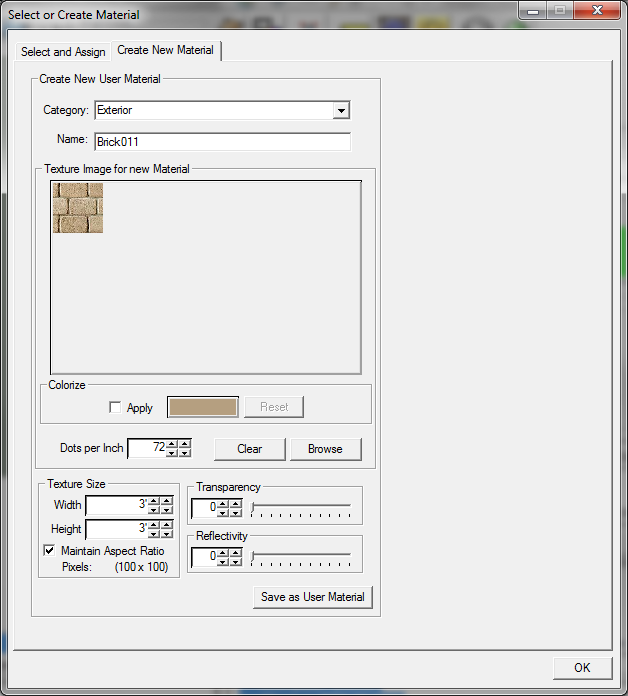628x696 pixels.
Task: Close the Select or Create Material dialog
Action: pos(597,11)
